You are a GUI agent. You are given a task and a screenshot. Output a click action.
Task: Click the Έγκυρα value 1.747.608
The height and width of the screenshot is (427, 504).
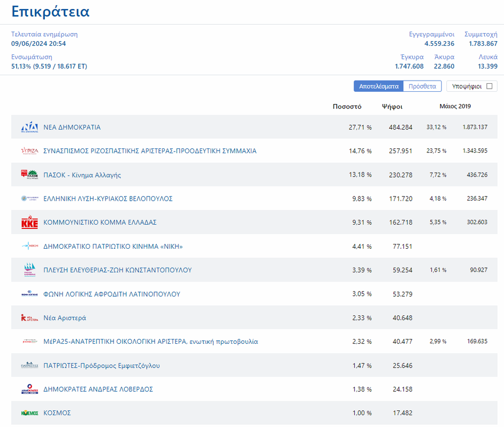coord(409,66)
